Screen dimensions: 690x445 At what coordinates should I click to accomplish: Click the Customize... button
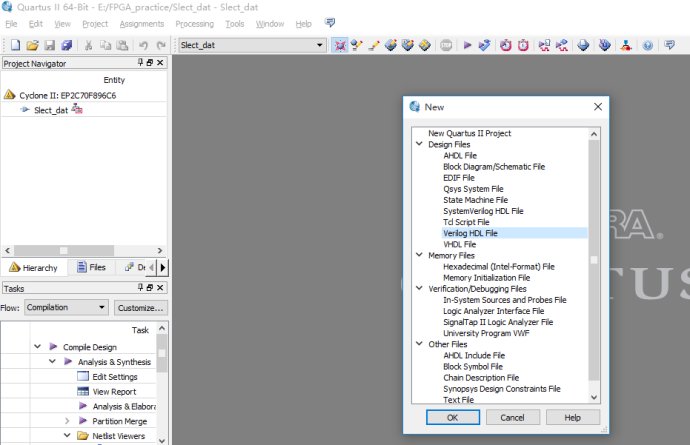point(140,308)
